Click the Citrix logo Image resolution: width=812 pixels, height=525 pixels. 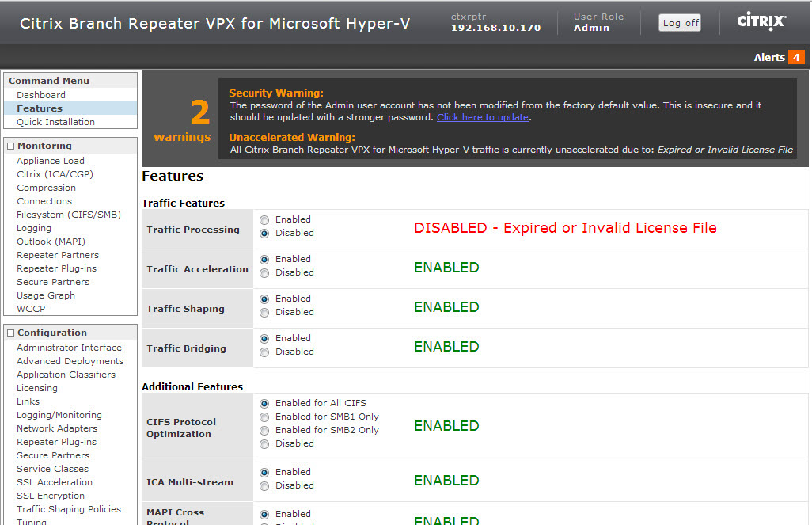[762, 21]
